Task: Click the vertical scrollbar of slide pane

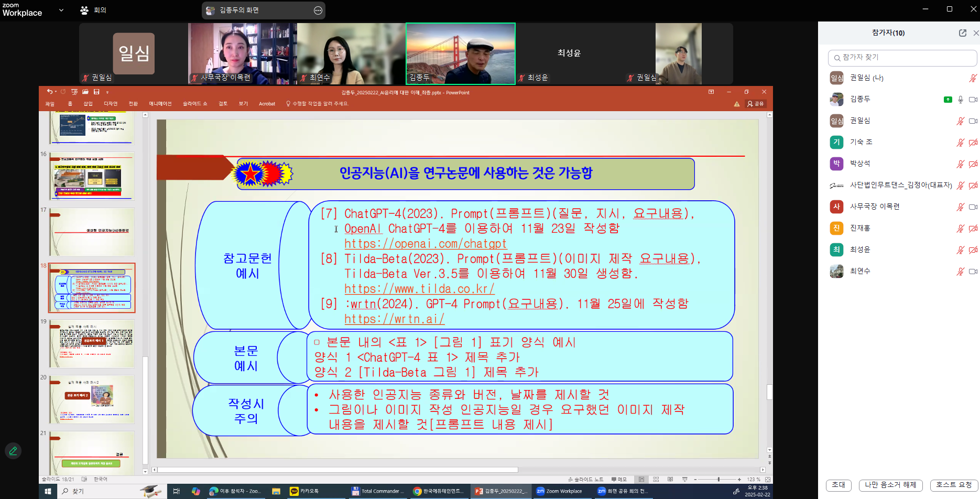Action: [x=769, y=392]
